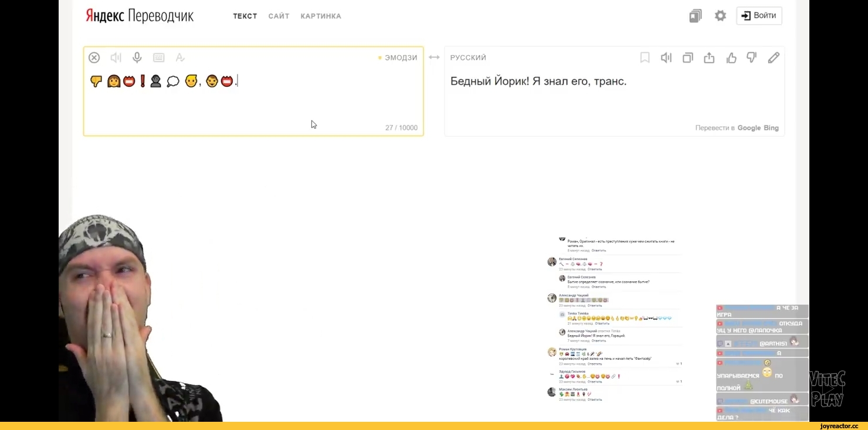This screenshot has height=430, width=868.
Task: Play source text audio in the emoji panel
Action: point(116,57)
